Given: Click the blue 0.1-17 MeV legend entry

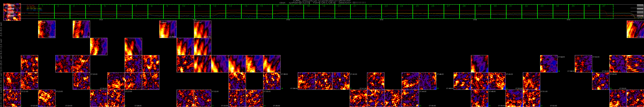Looking at the screenshot, I should (35, 10).
